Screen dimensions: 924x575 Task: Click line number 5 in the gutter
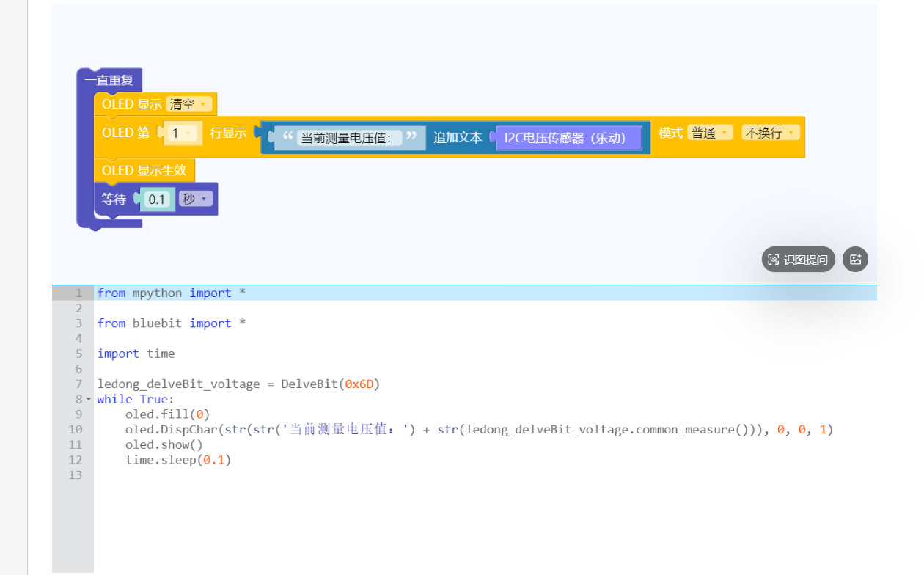click(x=78, y=354)
